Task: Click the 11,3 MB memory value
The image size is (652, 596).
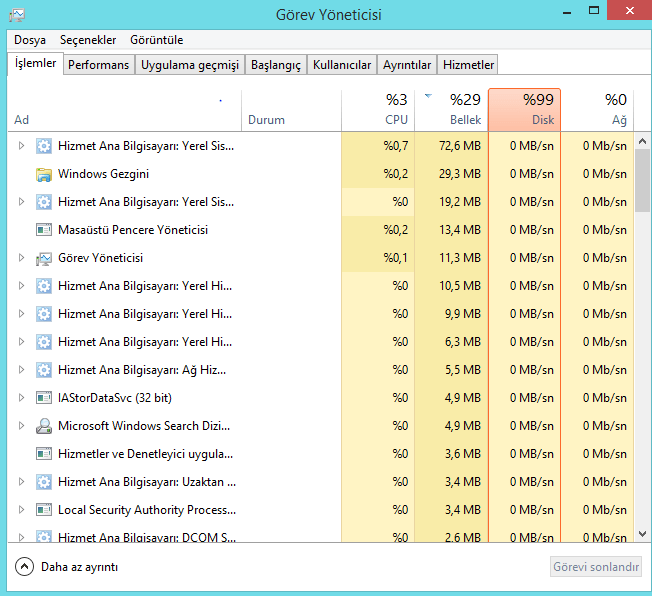Action: (460, 258)
